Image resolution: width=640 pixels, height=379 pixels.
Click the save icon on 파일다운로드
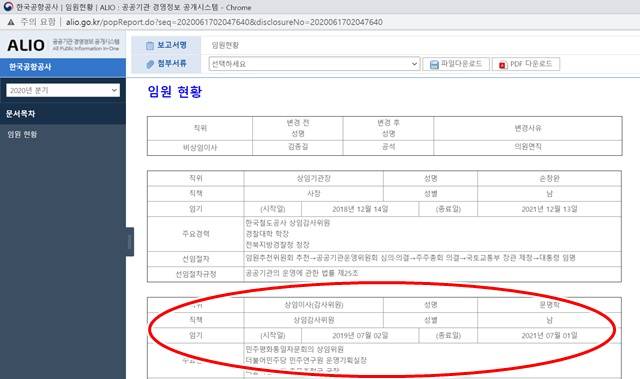click(434, 64)
